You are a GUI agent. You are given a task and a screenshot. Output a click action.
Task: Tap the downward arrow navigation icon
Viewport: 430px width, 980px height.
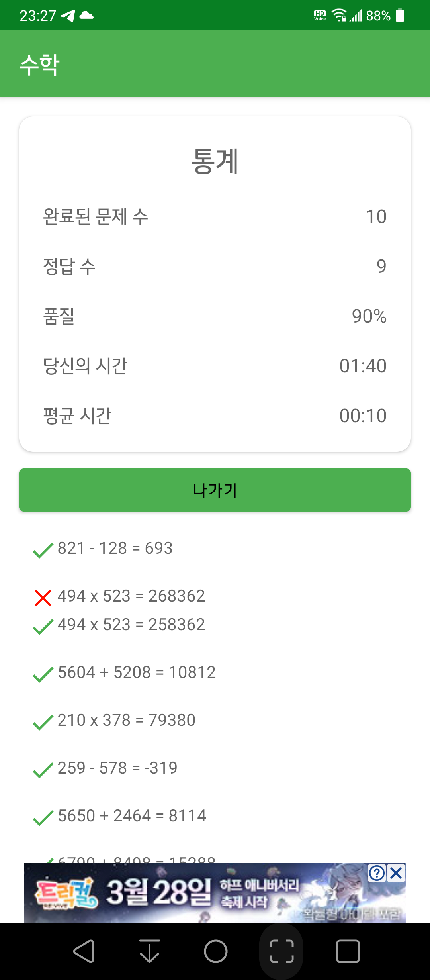click(x=150, y=951)
